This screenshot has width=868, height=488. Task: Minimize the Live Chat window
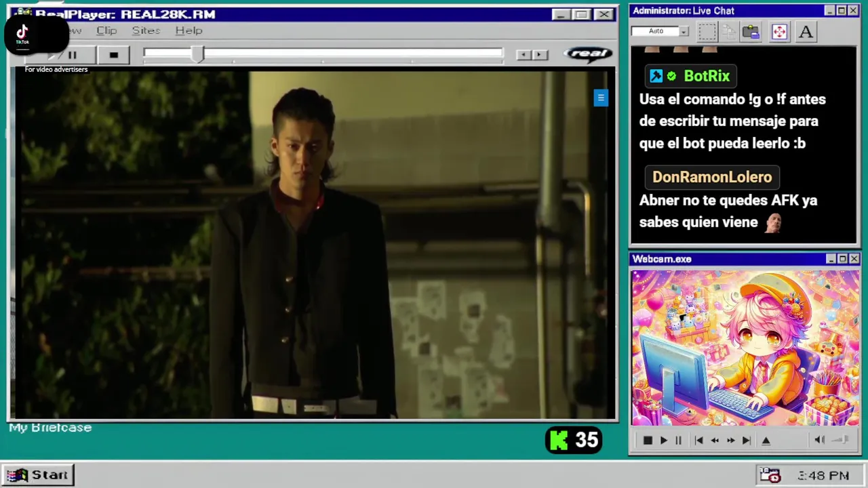click(830, 11)
